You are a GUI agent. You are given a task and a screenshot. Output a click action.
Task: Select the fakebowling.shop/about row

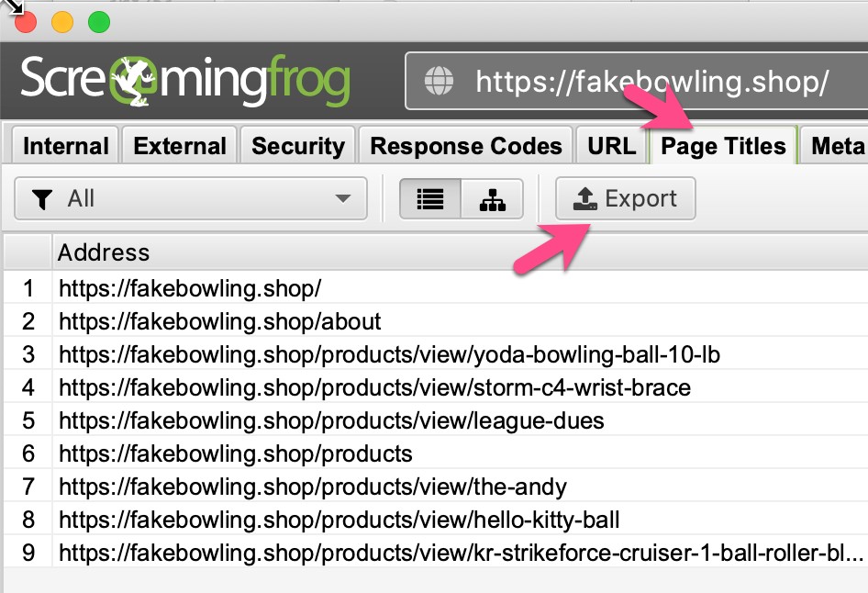[220, 322]
